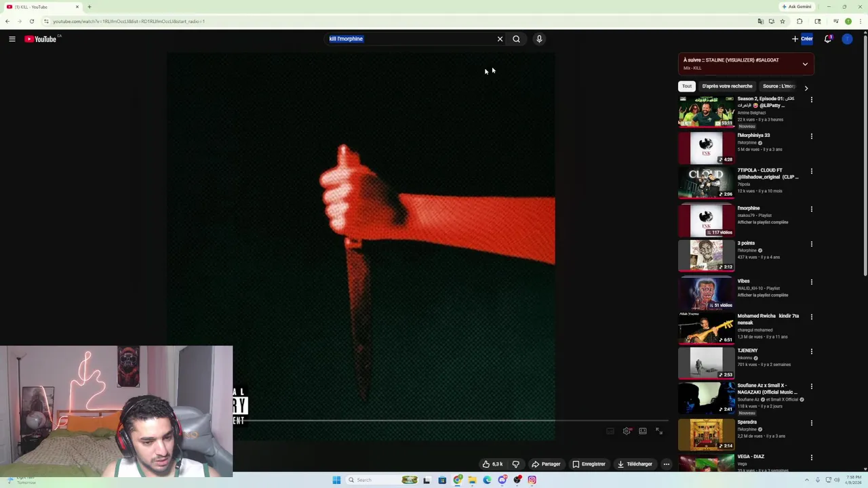Open options for l'morphine playlist
The height and width of the screenshot is (488, 868).
(811, 209)
